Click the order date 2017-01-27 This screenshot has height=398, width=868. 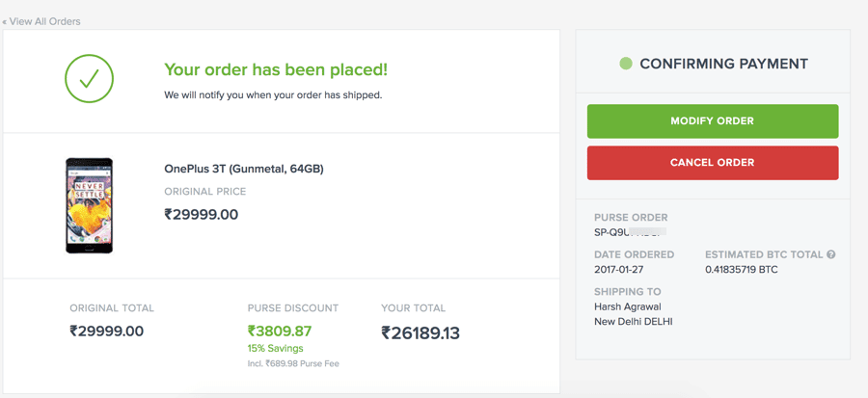[618, 270]
